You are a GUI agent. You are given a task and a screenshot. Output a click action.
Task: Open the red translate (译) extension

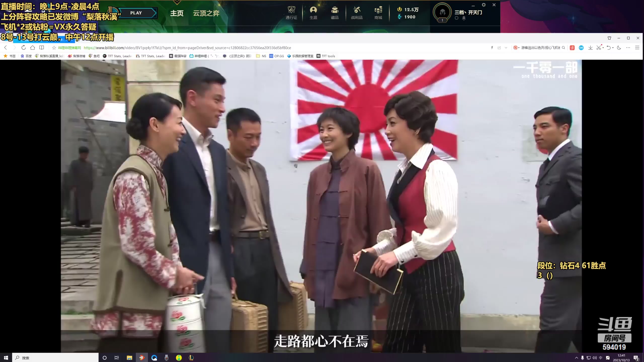tap(572, 48)
